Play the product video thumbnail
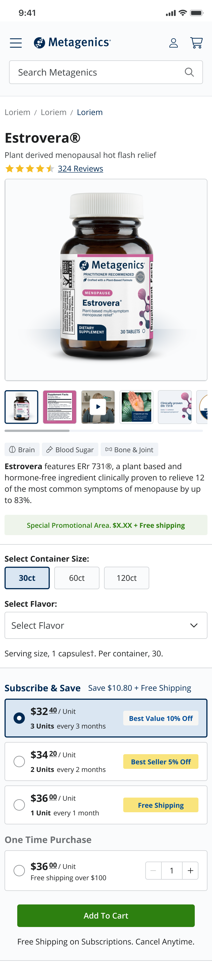212x980 pixels. (x=98, y=407)
